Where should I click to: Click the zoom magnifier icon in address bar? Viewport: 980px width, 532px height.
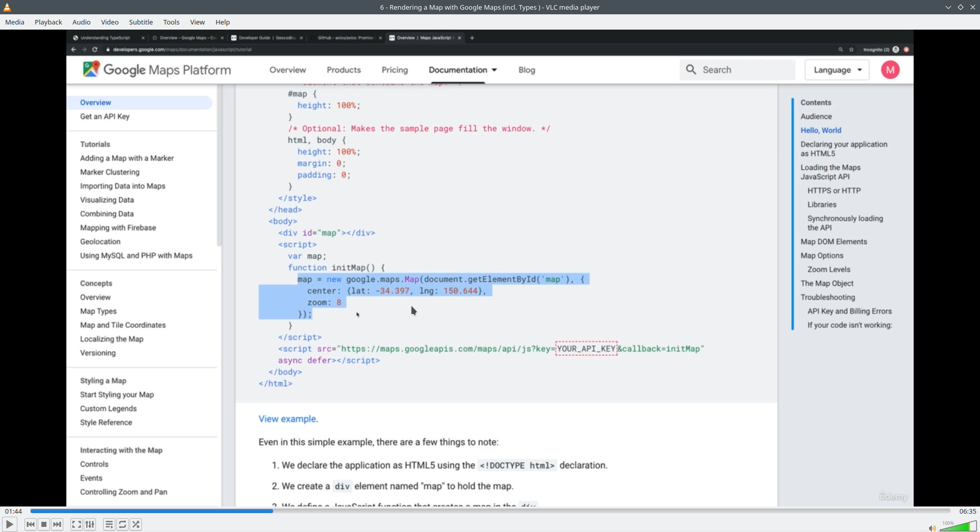(841, 50)
